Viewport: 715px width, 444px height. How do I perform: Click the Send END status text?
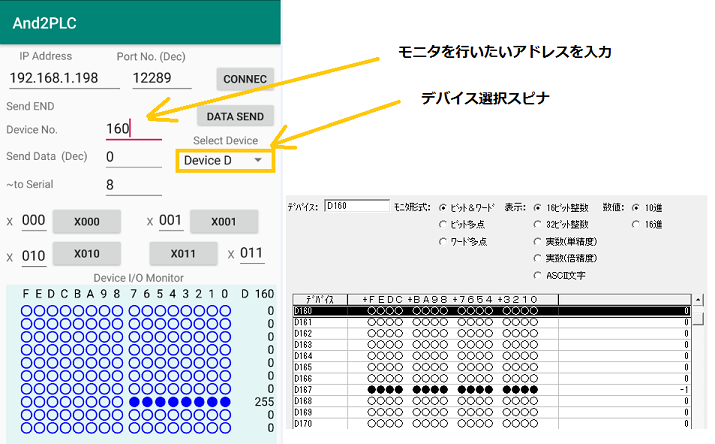(30, 106)
